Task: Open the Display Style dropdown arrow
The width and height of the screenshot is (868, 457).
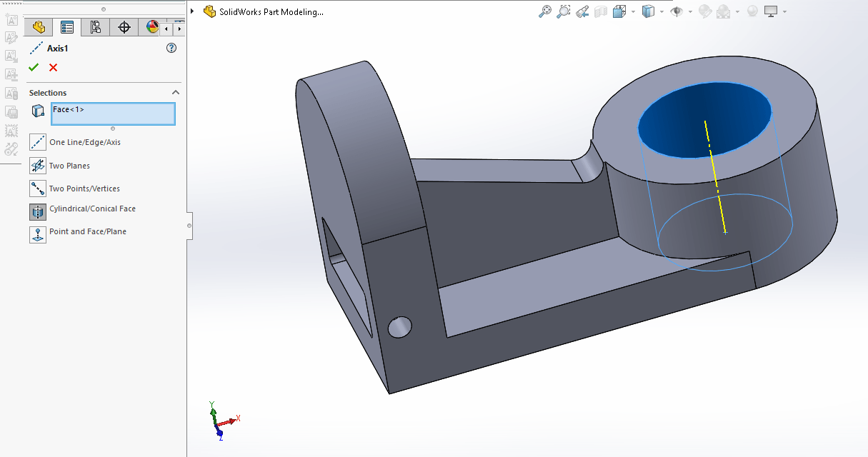Action: [x=662, y=12]
